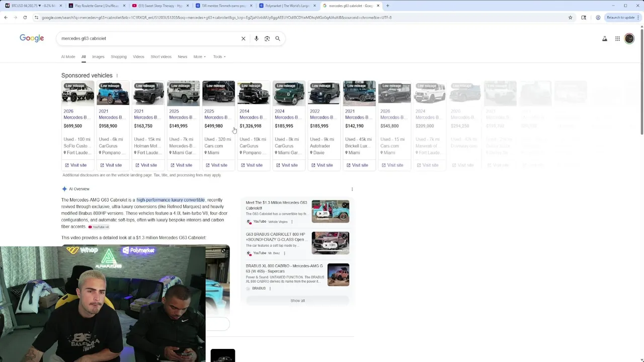This screenshot has width=644, height=362.
Task: Expand the Tools dropdown
Action: (219, 57)
